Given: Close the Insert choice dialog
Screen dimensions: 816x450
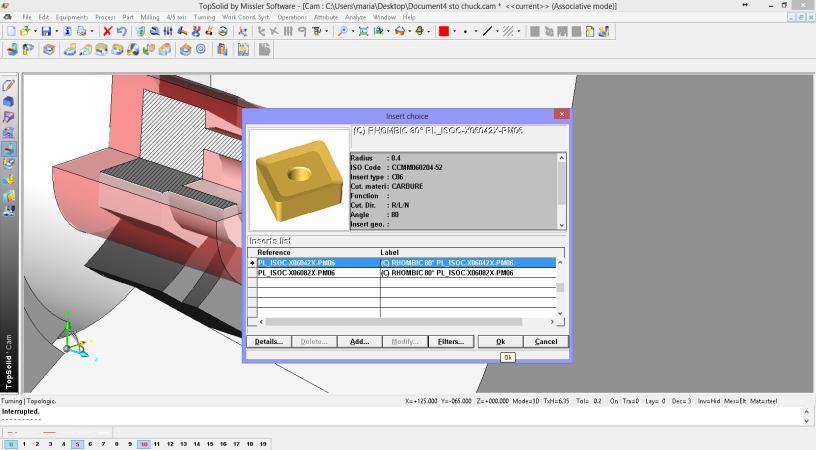Looking at the screenshot, I should (x=562, y=114).
